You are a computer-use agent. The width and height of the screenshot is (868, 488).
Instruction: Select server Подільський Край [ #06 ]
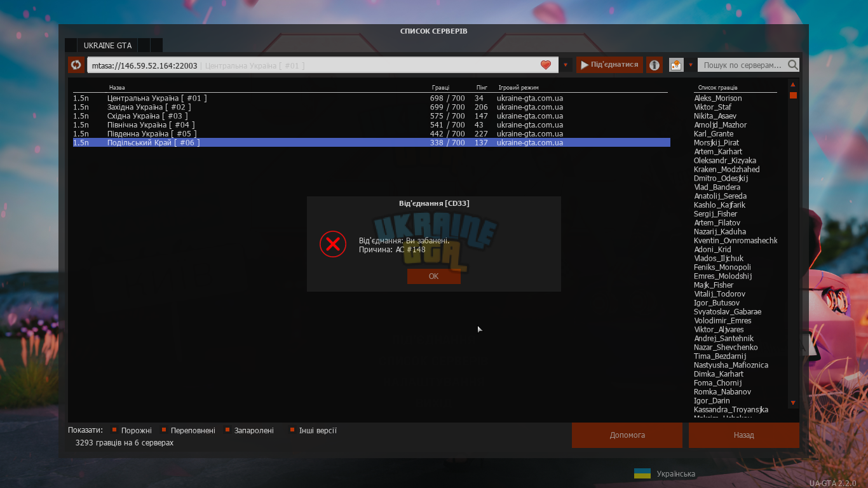pos(372,142)
